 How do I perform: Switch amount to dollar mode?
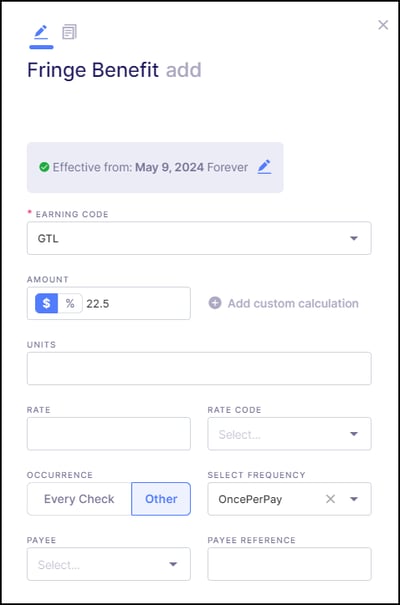click(x=46, y=303)
